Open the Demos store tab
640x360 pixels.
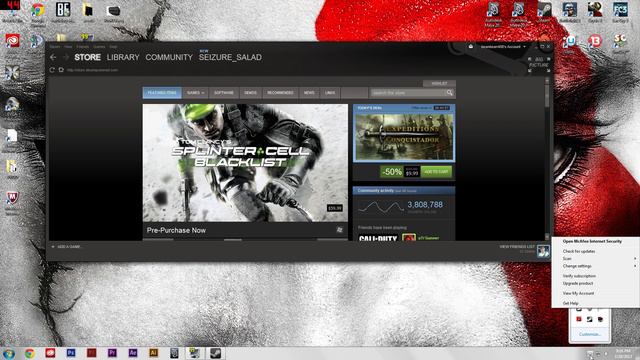tap(250, 93)
